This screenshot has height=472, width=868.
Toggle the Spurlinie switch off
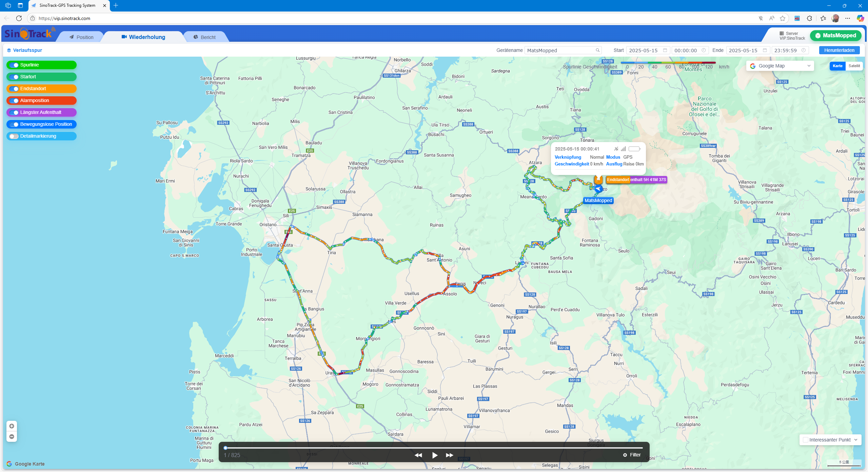(14, 65)
